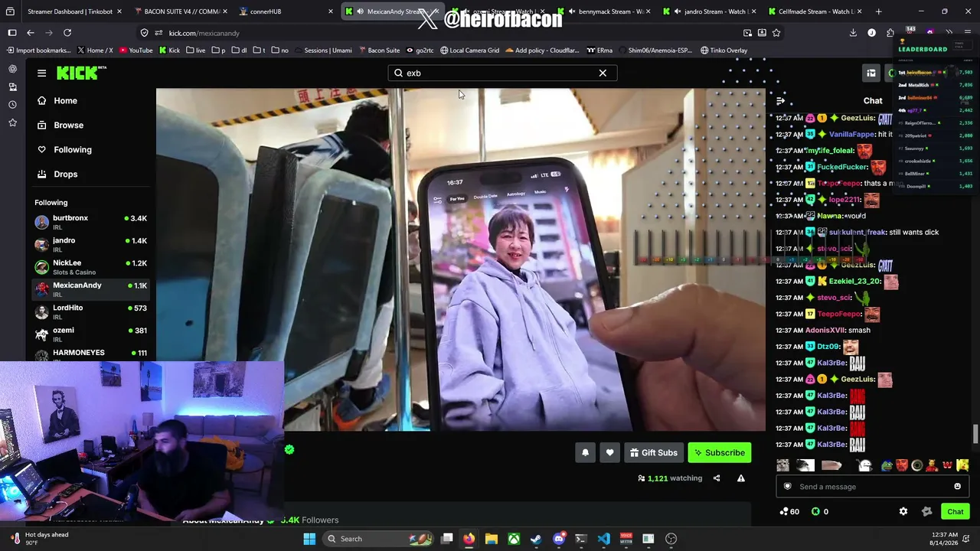Open NickLee channel from Following list
The height and width of the screenshot is (551, 980).
[x=91, y=266]
